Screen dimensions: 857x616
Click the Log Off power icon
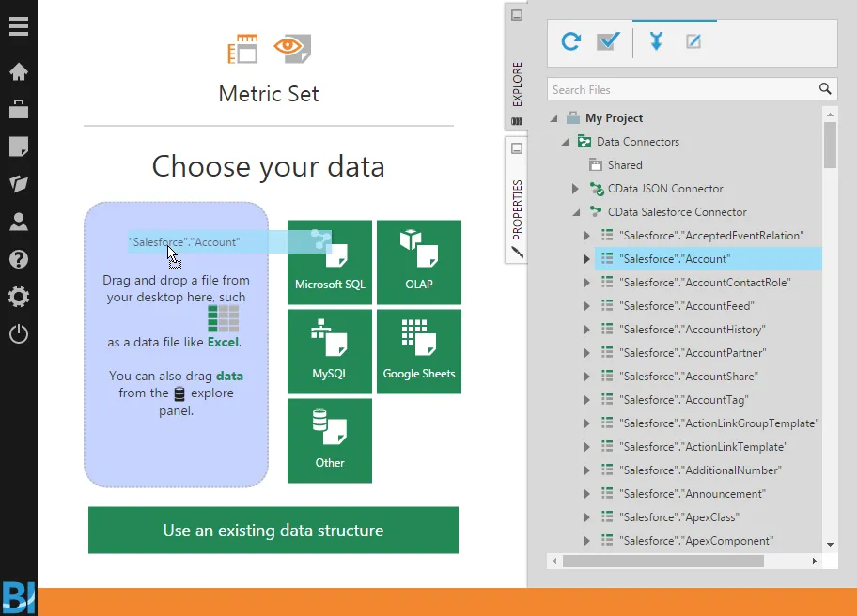20,333
